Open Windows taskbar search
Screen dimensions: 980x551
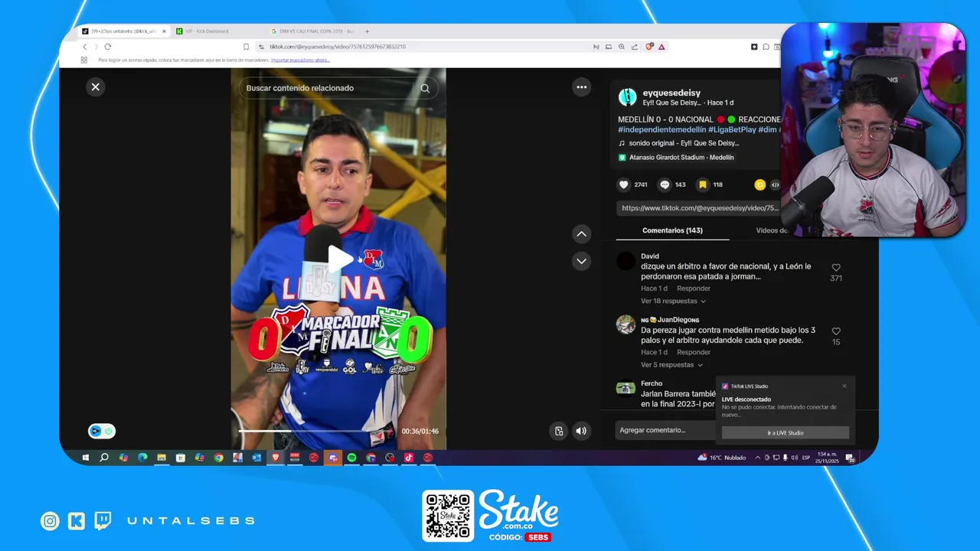pyautogui.click(x=104, y=458)
